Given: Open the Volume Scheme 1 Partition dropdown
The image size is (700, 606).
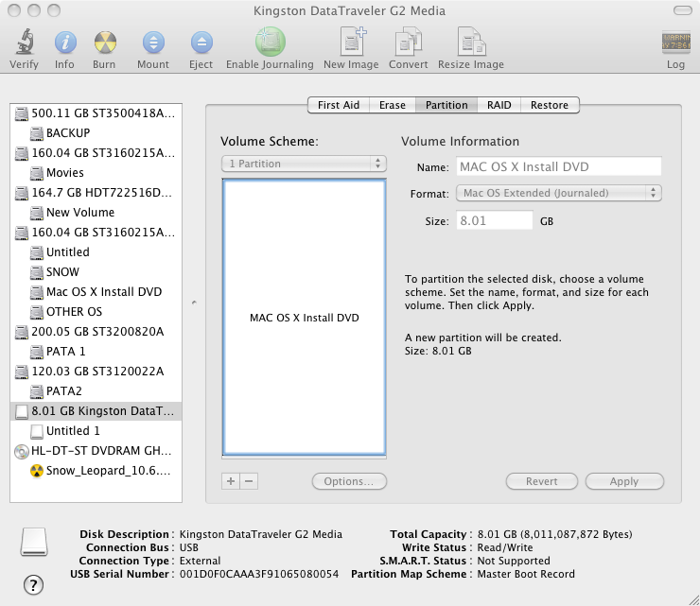Looking at the screenshot, I should coord(304,164).
